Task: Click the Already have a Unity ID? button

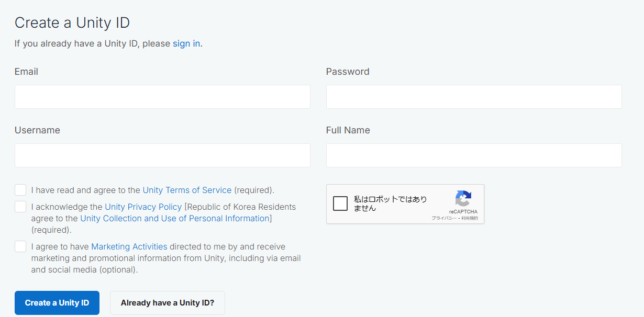Action: [168, 303]
